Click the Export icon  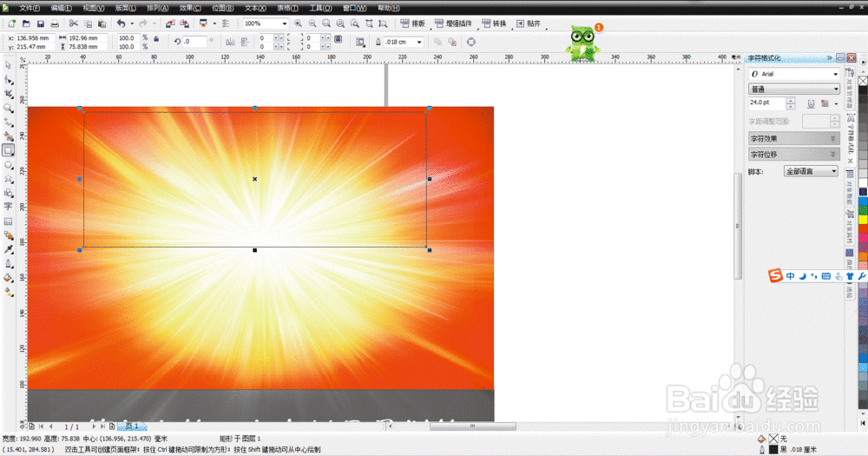184,23
